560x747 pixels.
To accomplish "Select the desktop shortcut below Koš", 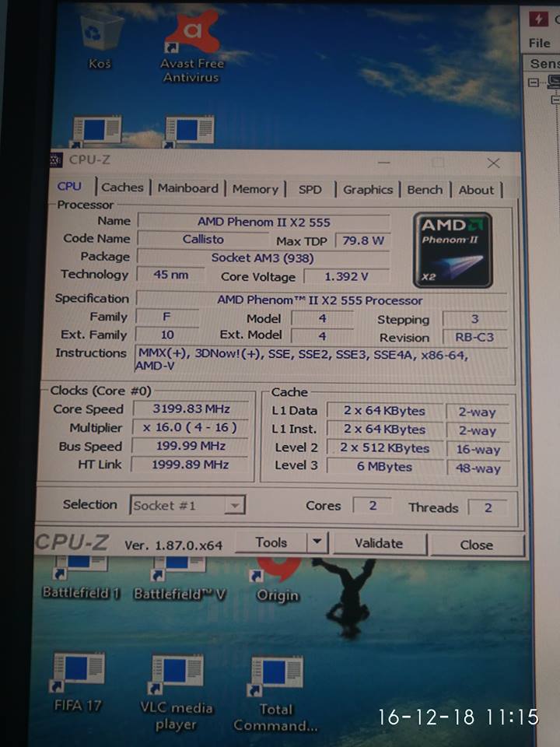I will point(96,131).
